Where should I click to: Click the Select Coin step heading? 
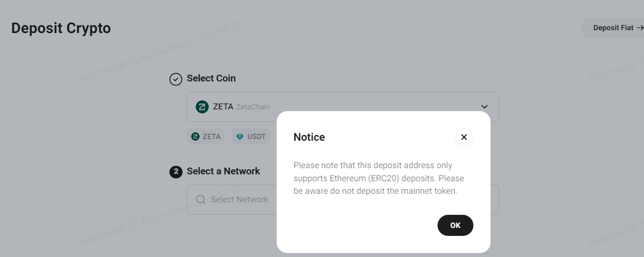pos(211,79)
